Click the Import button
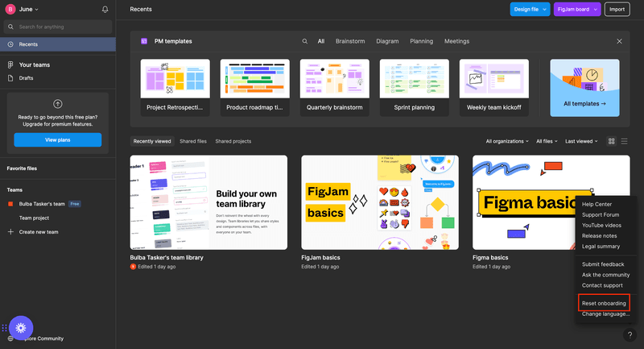This screenshot has height=349, width=644. [x=617, y=10]
